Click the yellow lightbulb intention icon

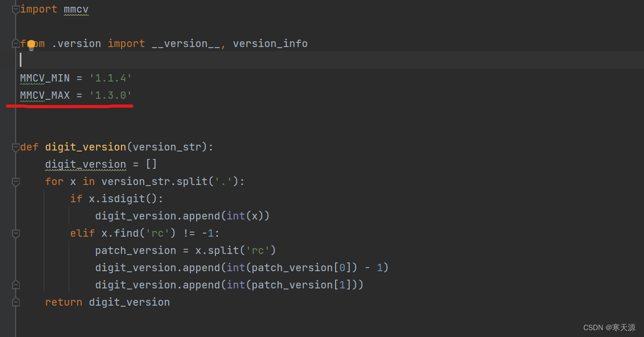[31, 45]
